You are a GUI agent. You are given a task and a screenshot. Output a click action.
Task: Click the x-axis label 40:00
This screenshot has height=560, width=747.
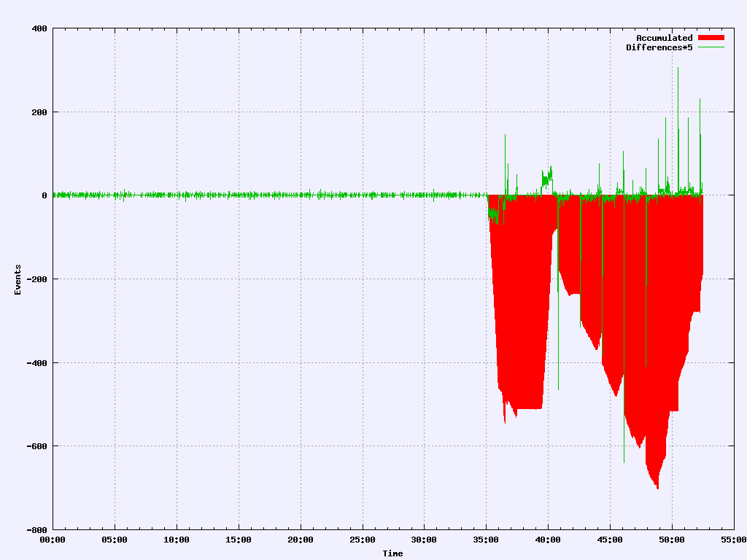click(548, 540)
